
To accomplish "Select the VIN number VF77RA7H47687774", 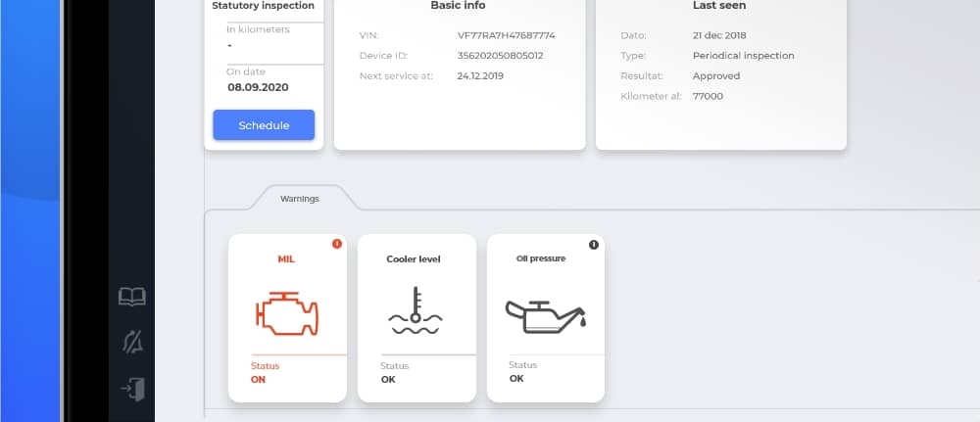I will tap(507, 35).
